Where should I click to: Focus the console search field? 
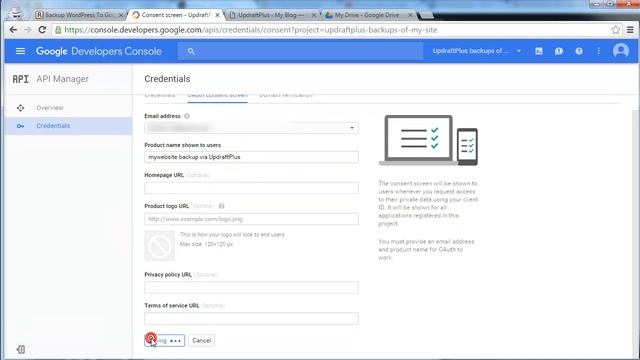(x=300, y=51)
